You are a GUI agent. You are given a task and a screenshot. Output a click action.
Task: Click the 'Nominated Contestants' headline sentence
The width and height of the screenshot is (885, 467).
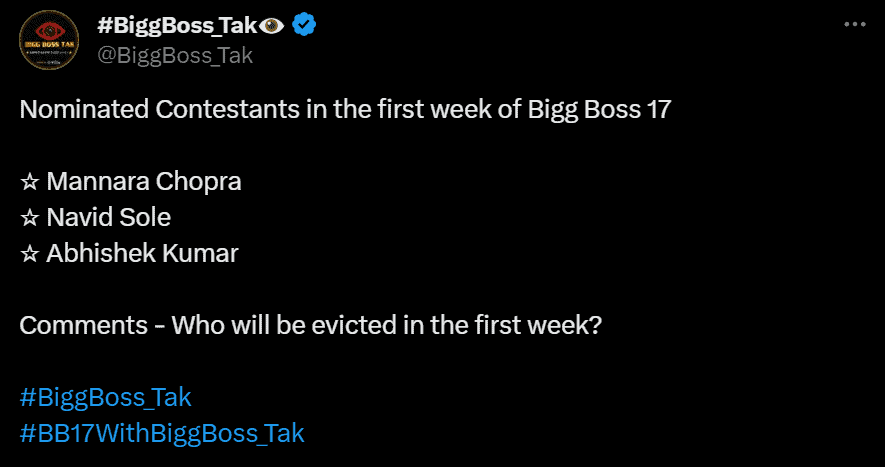point(345,111)
